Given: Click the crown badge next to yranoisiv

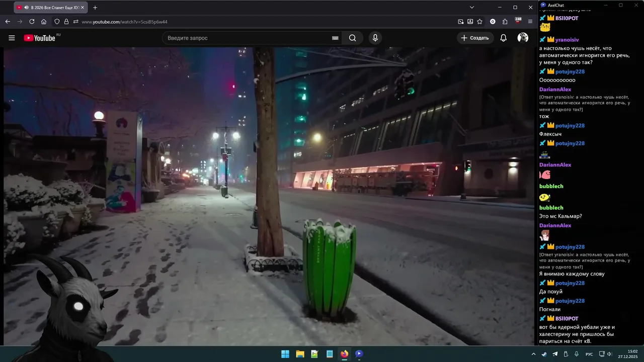Looking at the screenshot, I should (550, 39).
